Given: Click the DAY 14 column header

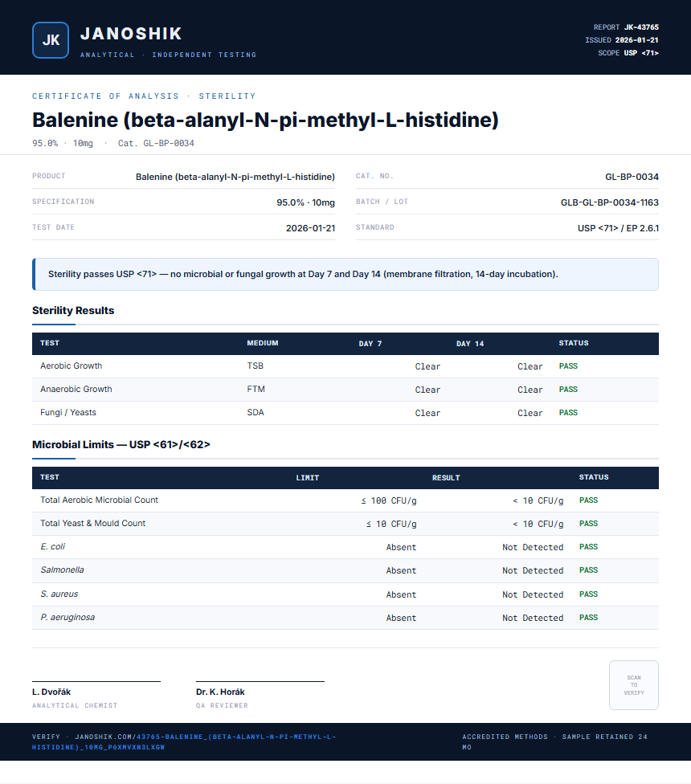Looking at the screenshot, I should point(470,344).
